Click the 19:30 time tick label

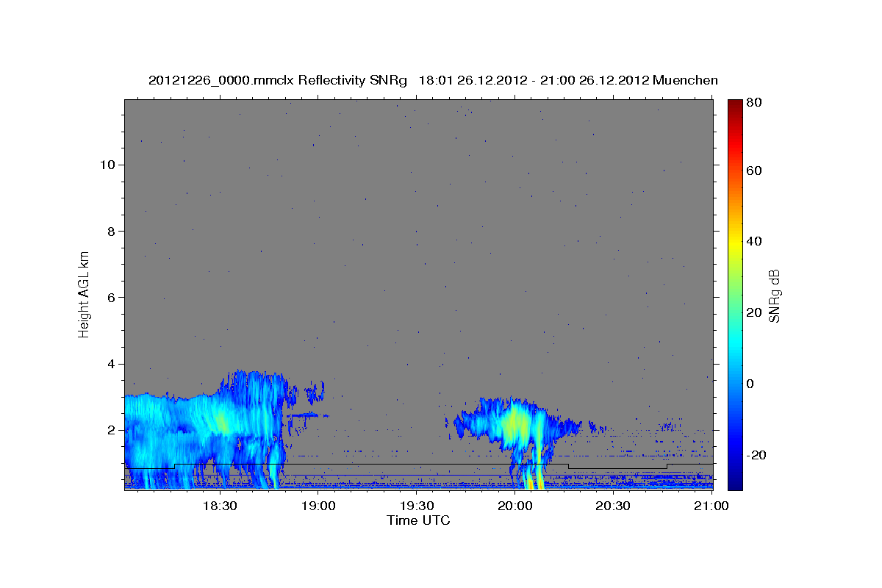point(416,506)
